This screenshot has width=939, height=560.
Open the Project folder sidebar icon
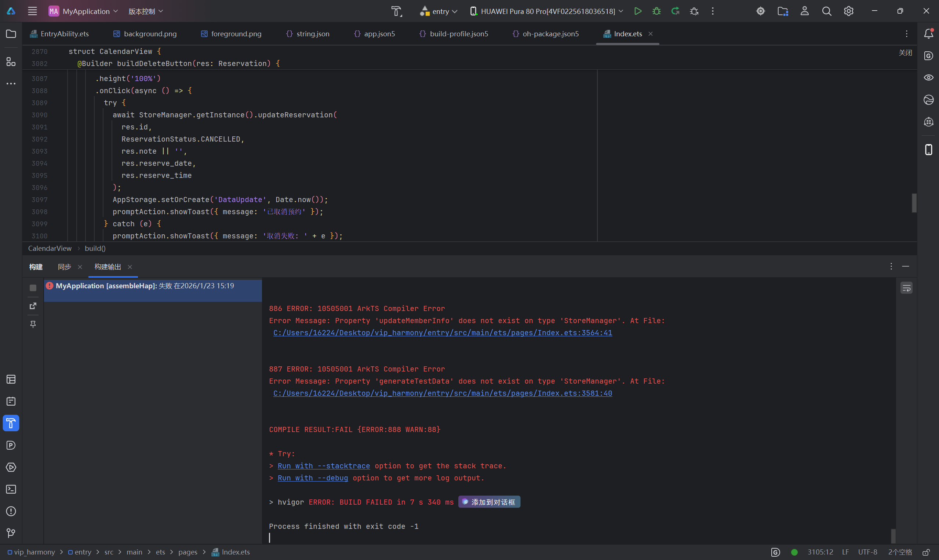pos(11,34)
